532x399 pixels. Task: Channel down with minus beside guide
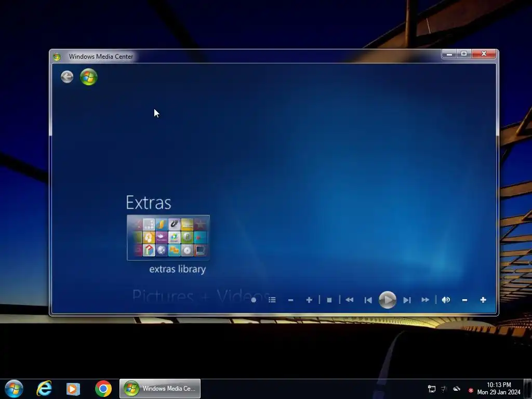[x=290, y=300]
